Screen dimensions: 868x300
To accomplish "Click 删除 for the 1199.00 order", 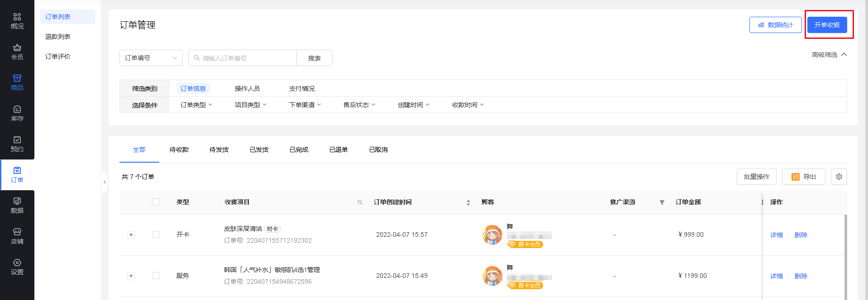I will click(x=801, y=276).
